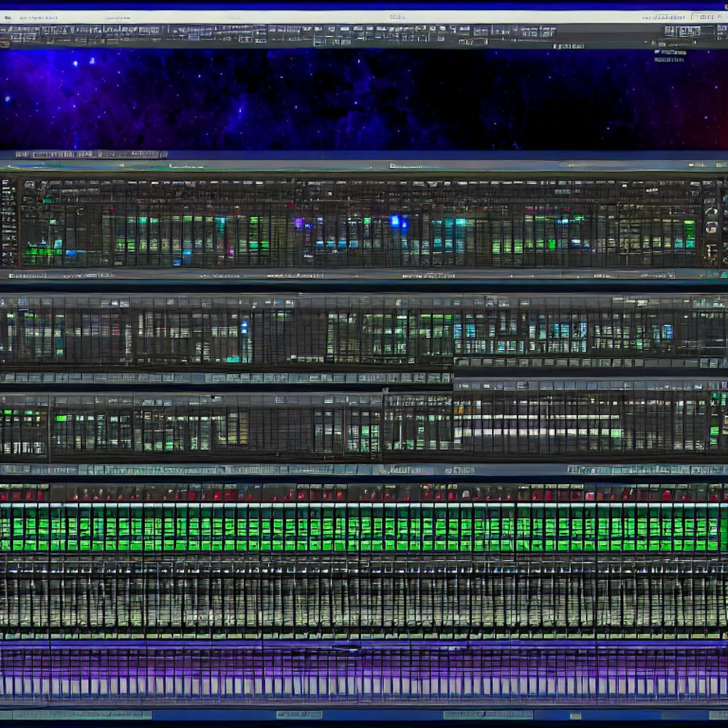Select the purple lit cell in the upper mixer

[298, 223]
